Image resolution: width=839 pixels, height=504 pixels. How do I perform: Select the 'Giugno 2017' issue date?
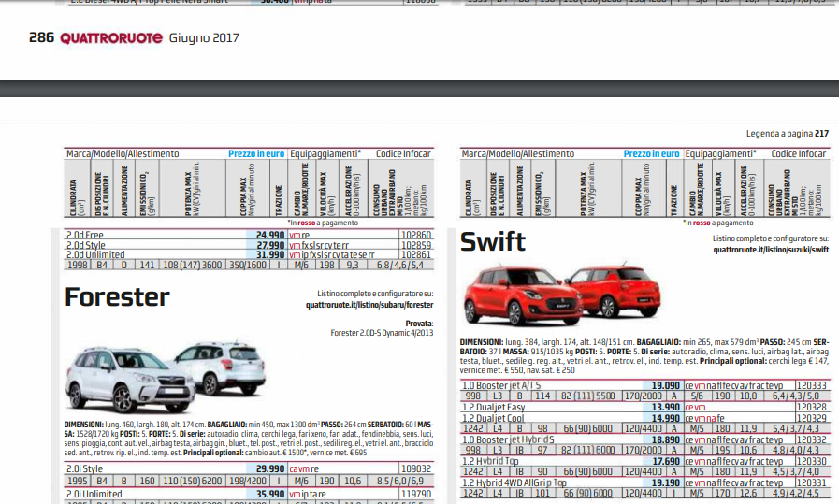pyautogui.click(x=204, y=38)
